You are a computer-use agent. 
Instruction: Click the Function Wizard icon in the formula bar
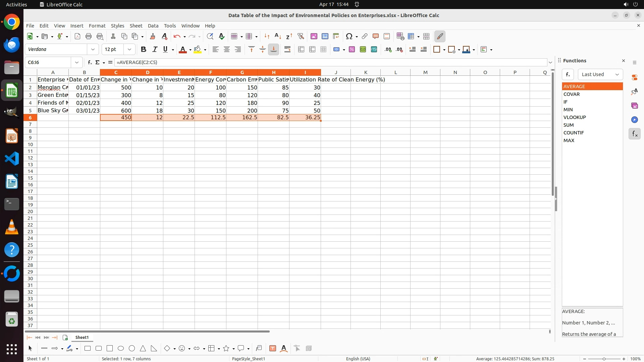pos(90,62)
